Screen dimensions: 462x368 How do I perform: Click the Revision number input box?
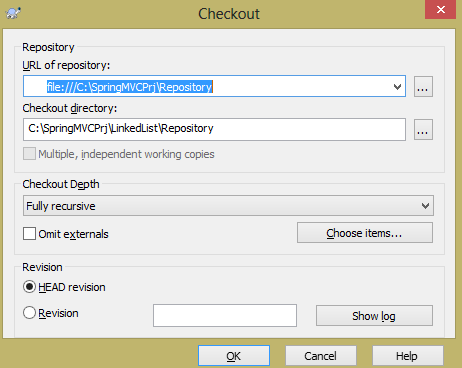click(x=225, y=315)
